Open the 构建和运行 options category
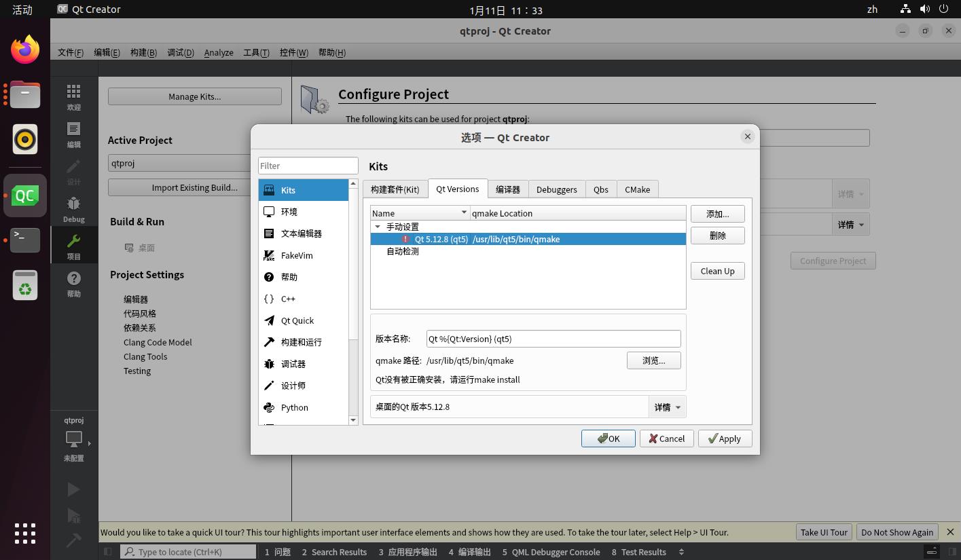 point(304,342)
